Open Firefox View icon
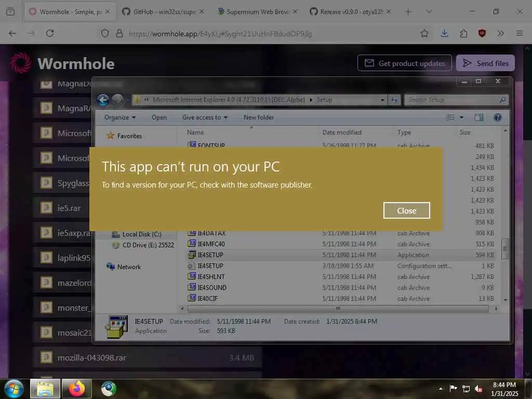 pyautogui.click(x=10, y=12)
